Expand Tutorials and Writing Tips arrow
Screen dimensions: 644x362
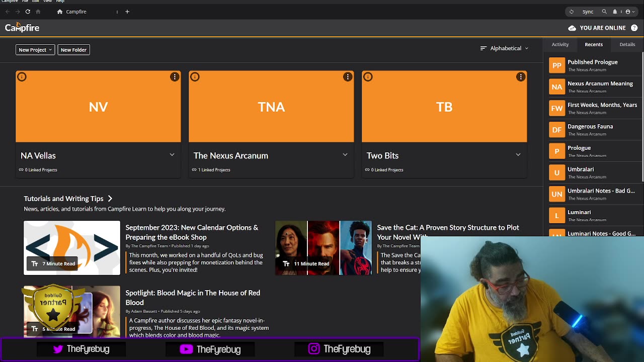point(110,199)
